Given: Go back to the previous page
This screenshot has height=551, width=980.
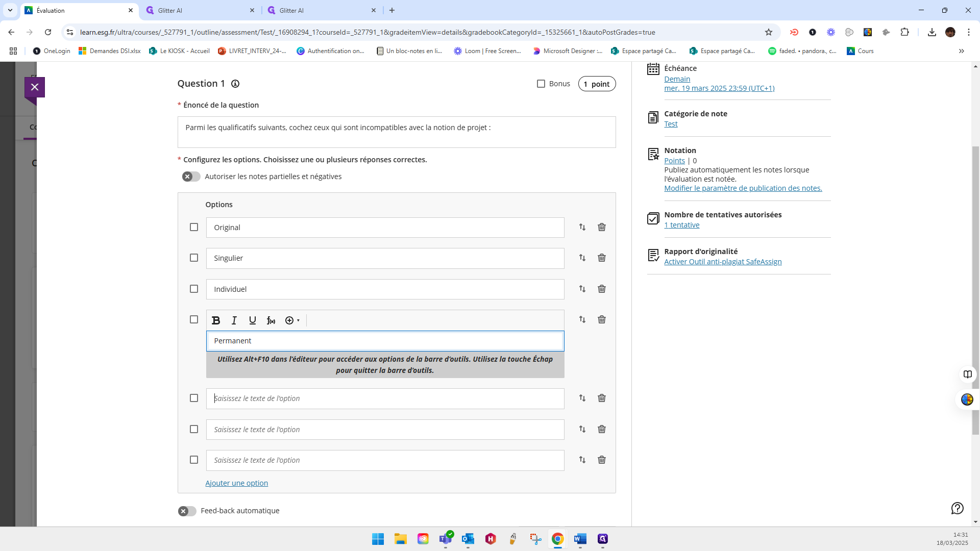Looking at the screenshot, I should point(11,32).
